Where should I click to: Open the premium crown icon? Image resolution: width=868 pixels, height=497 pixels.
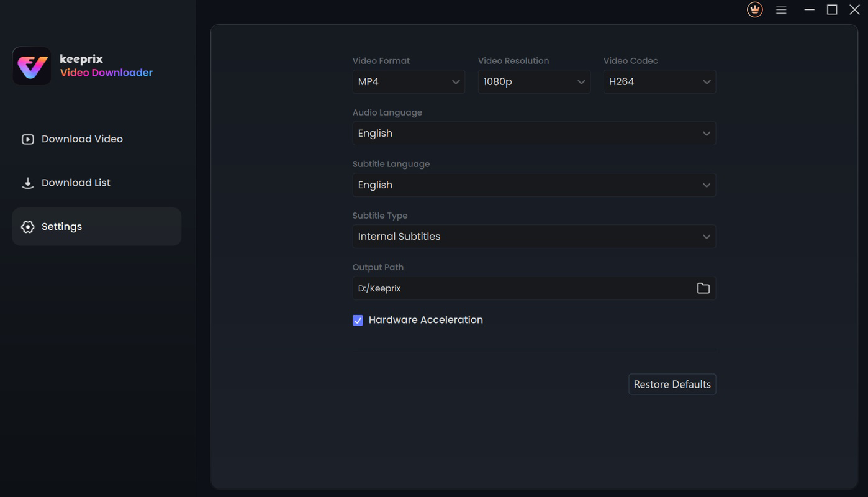click(x=754, y=9)
